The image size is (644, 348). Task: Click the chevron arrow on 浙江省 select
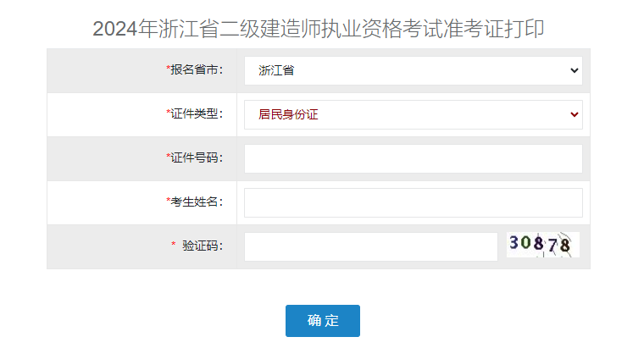pos(575,70)
